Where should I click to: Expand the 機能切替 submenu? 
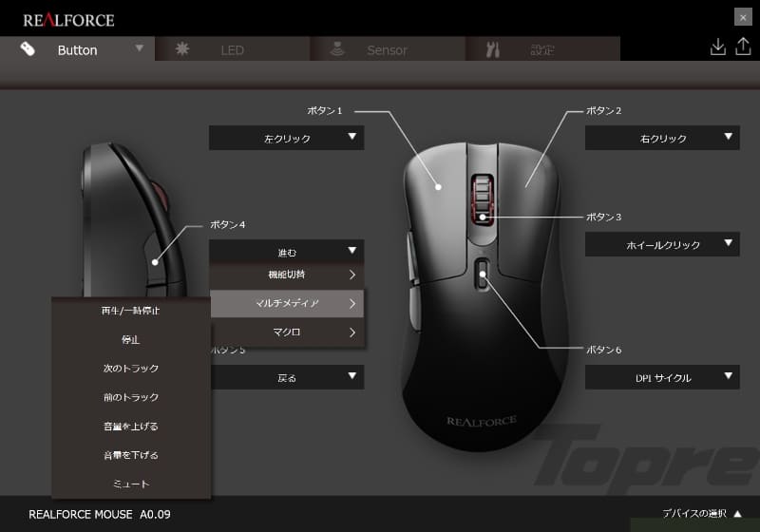coord(287,275)
